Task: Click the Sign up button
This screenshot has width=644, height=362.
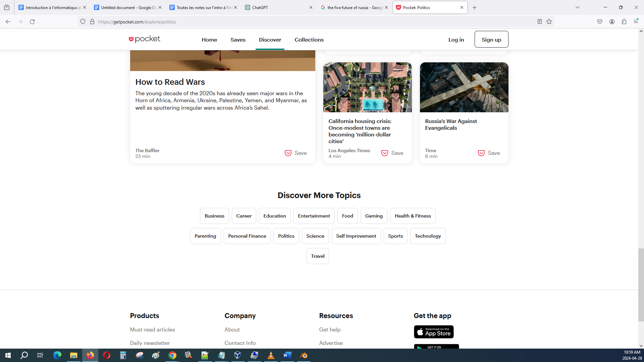Action: click(491, 40)
